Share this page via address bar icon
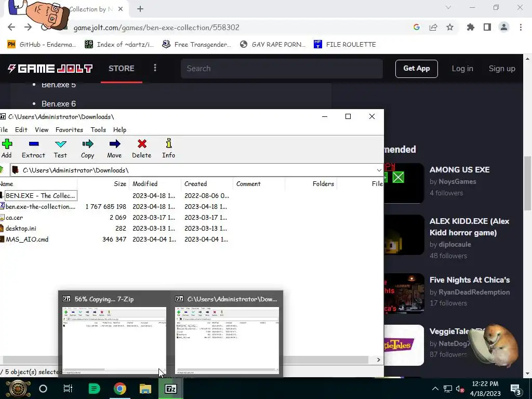Image resolution: width=532 pixels, height=399 pixels. click(433, 27)
